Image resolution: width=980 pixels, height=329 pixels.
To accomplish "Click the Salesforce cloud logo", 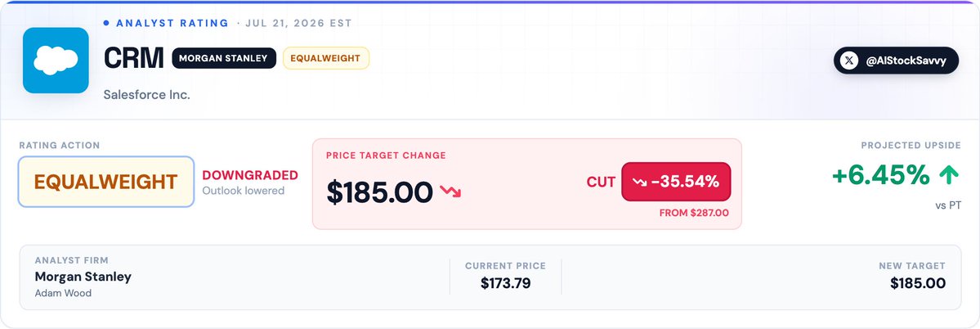I will point(56,60).
